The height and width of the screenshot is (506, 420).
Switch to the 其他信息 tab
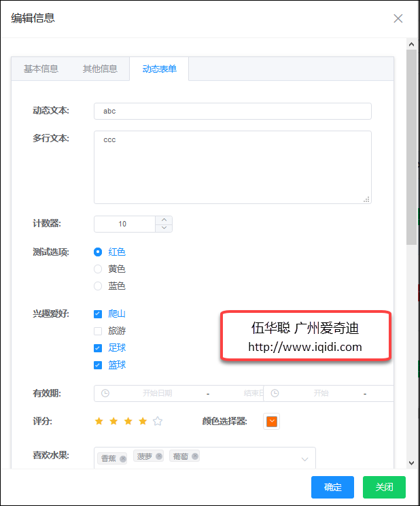[100, 69]
